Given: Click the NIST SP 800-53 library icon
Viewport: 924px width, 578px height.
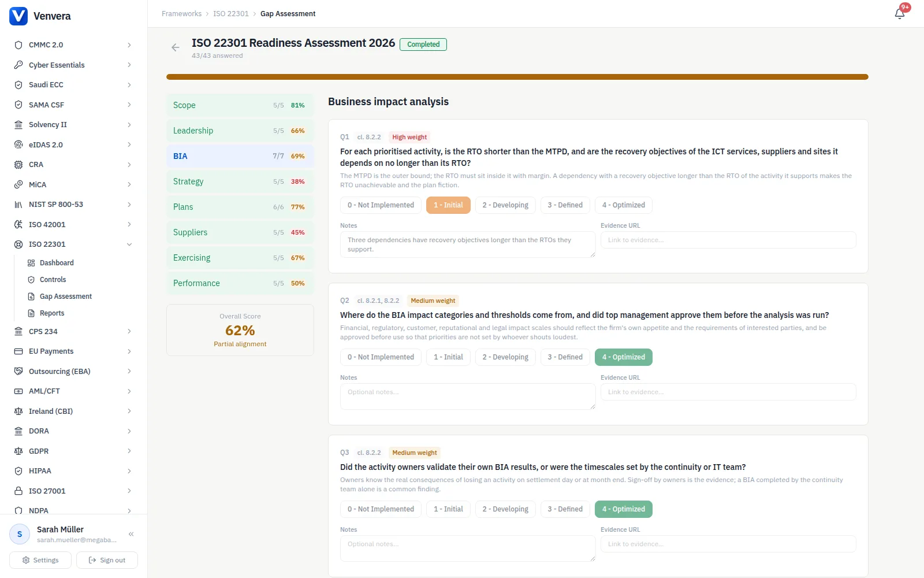Looking at the screenshot, I should (18, 205).
